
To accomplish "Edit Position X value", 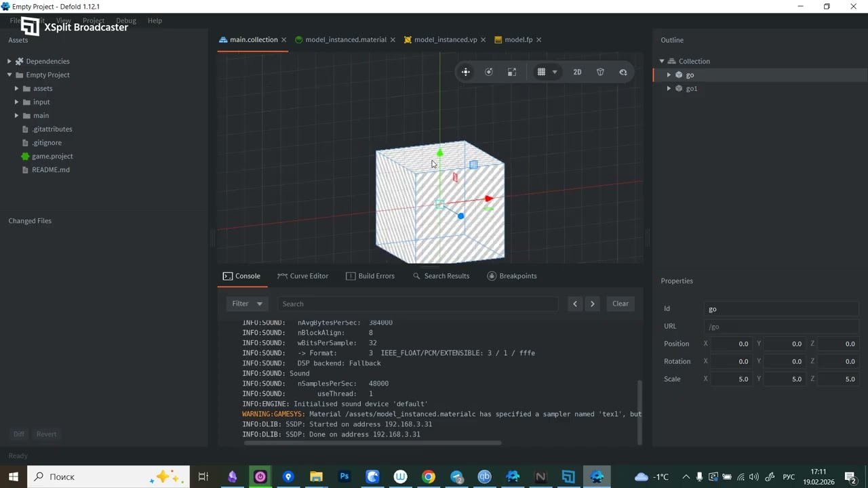I will click(732, 344).
